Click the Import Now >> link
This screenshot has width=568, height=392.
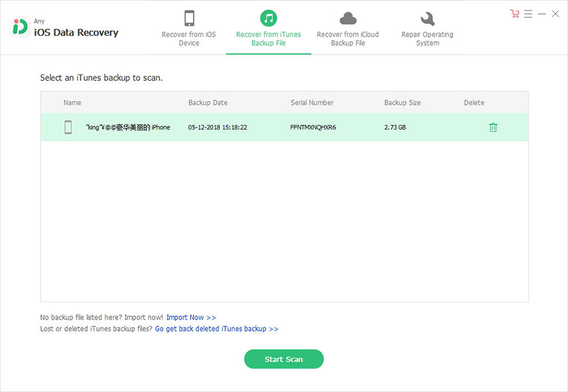pyautogui.click(x=191, y=318)
